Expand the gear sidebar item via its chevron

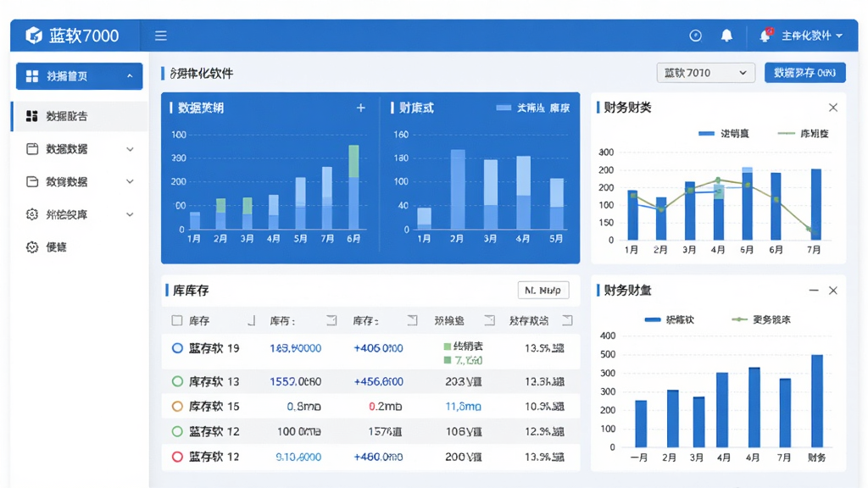[130, 214]
